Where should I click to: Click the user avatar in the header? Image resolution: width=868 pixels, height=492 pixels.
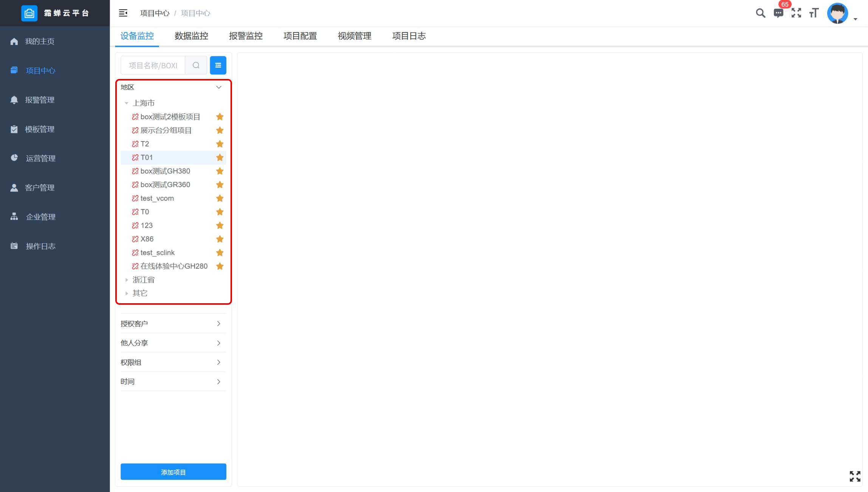click(837, 13)
